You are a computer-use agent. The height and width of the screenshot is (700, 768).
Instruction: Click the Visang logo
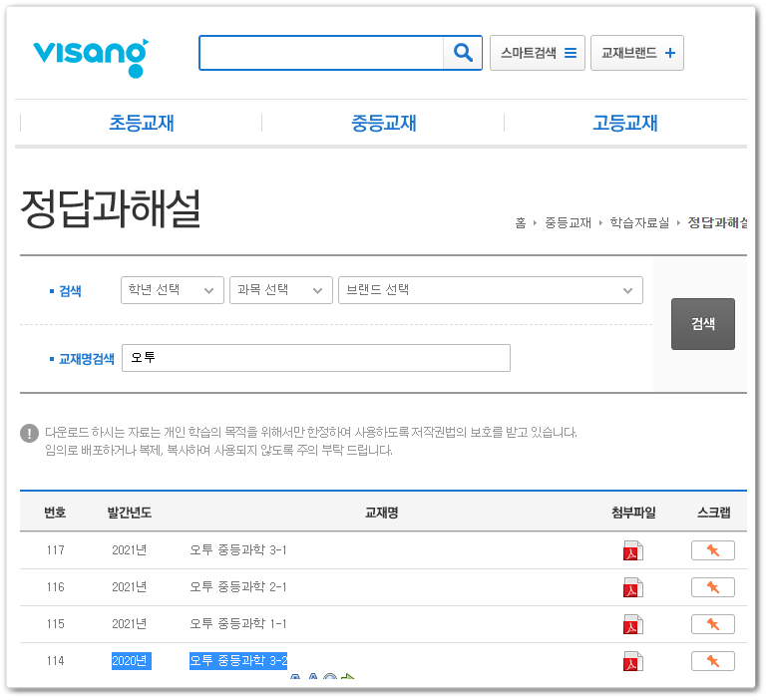[91, 57]
